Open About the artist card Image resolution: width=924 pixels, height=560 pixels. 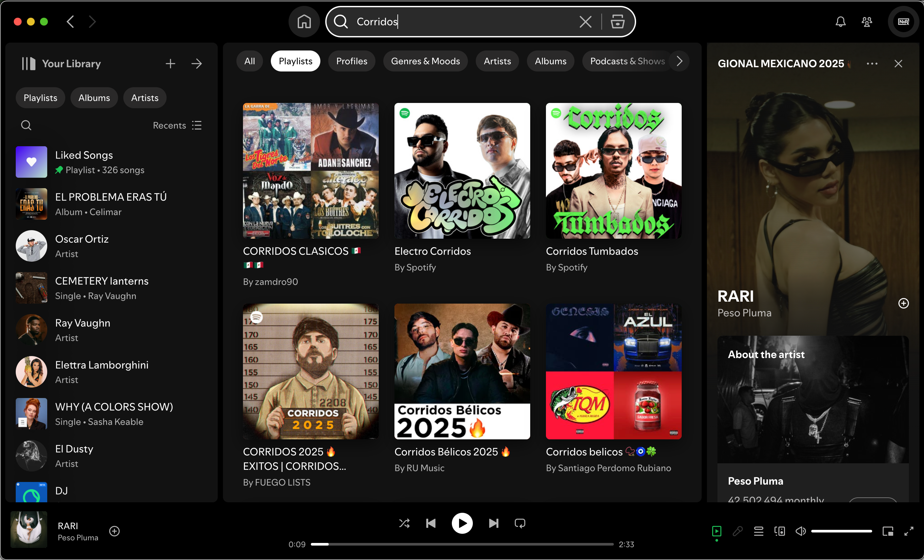point(813,419)
